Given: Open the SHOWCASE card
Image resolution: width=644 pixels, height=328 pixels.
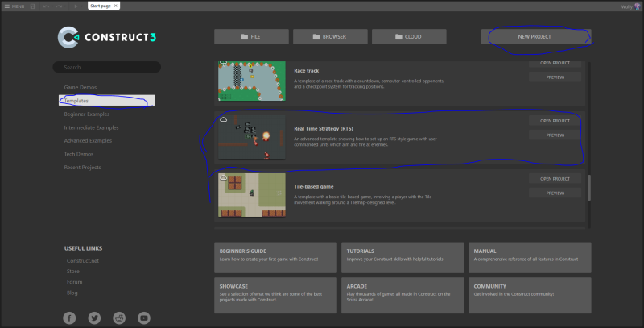Looking at the screenshot, I should (x=275, y=295).
